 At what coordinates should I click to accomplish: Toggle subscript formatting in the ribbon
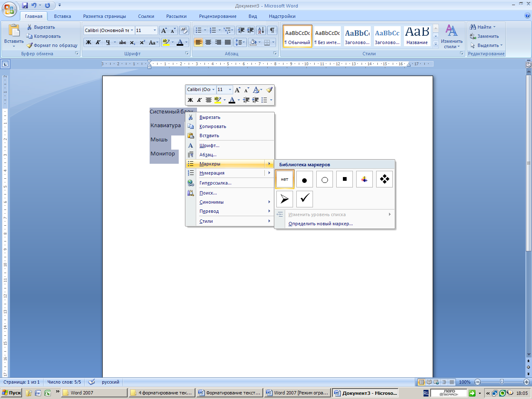point(132,42)
